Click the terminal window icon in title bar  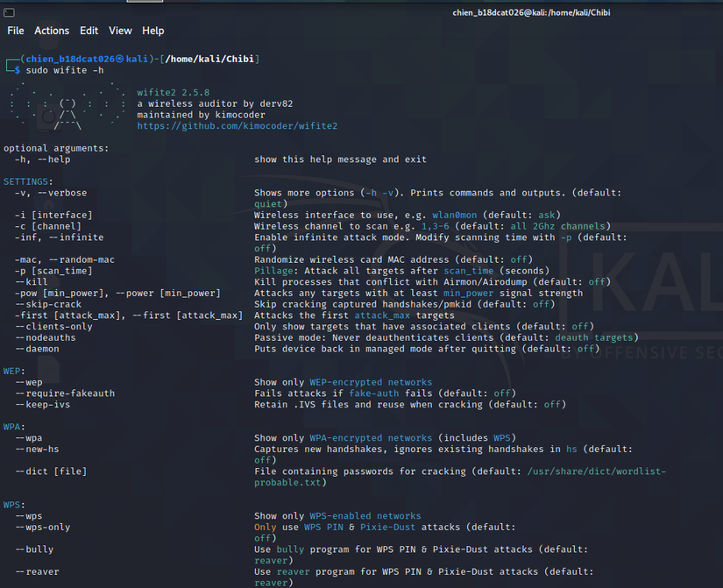(9, 12)
